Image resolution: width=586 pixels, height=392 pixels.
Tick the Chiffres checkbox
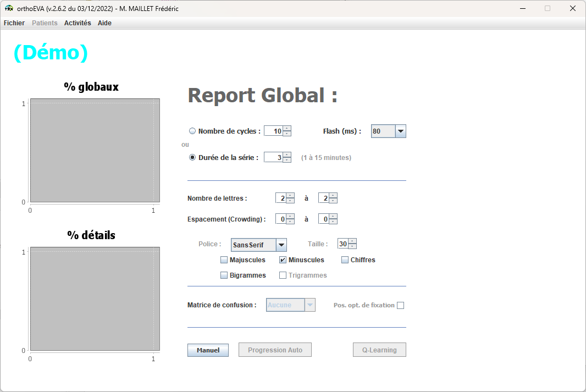(345, 260)
